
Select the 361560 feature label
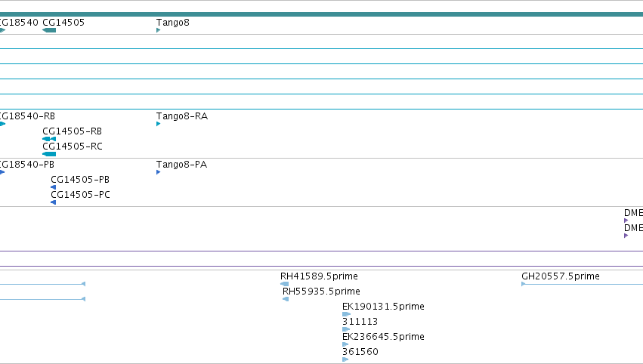(360, 352)
